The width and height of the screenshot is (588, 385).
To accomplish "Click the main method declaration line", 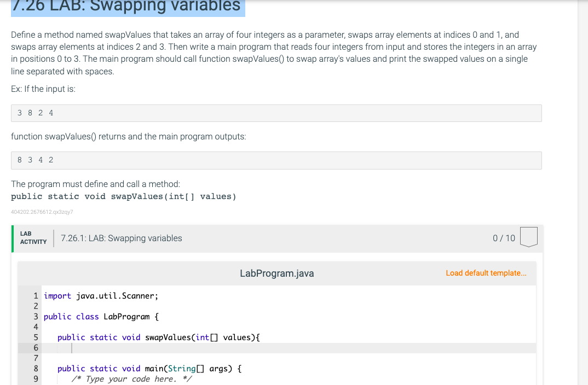I will [149, 369].
